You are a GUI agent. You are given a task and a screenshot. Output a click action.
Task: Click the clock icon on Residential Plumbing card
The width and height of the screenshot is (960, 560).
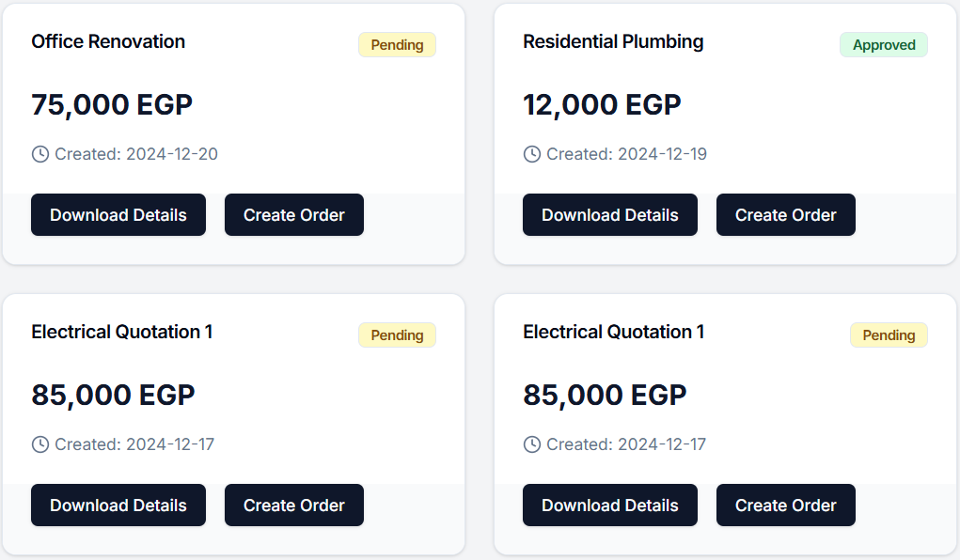(532, 154)
